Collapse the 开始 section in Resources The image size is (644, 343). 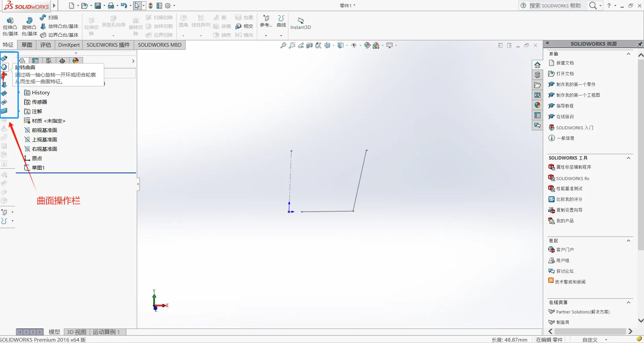click(x=628, y=54)
